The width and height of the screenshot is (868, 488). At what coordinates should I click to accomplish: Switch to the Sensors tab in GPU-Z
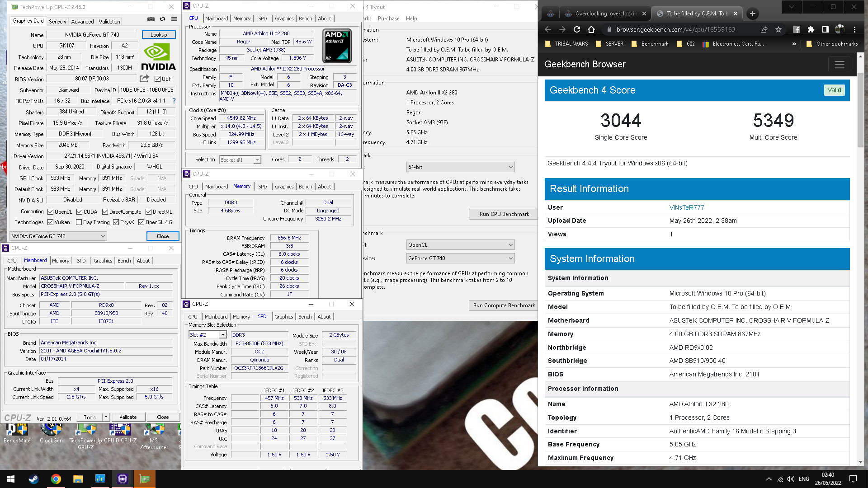coord(57,21)
